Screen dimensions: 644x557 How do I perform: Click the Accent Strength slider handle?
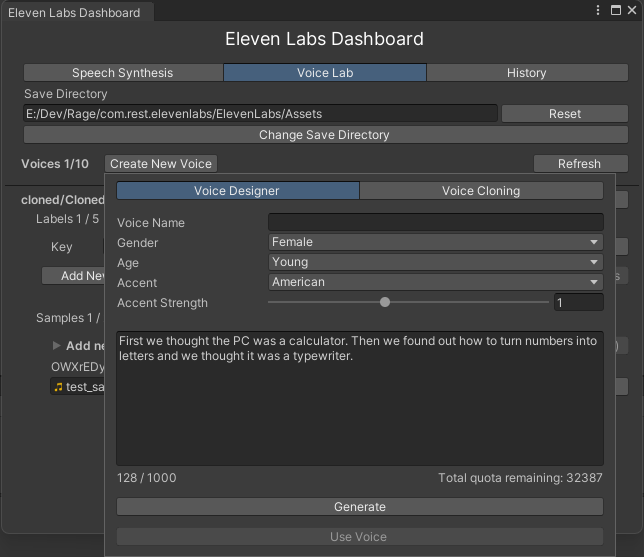pyautogui.click(x=385, y=302)
